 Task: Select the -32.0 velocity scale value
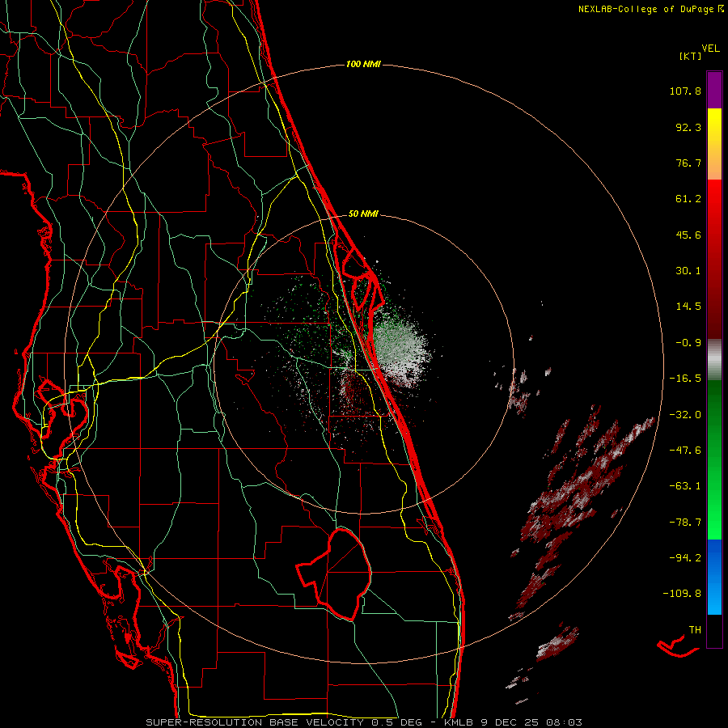click(x=685, y=415)
